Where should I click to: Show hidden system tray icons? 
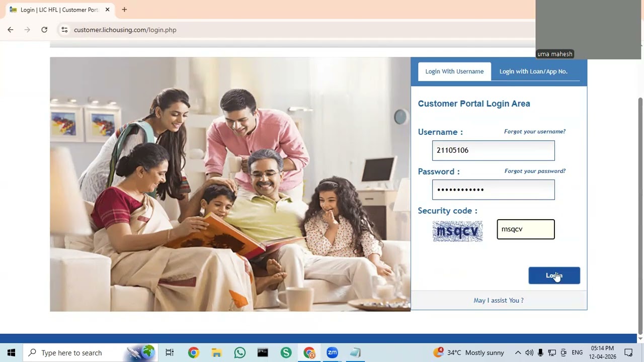coord(518,352)
